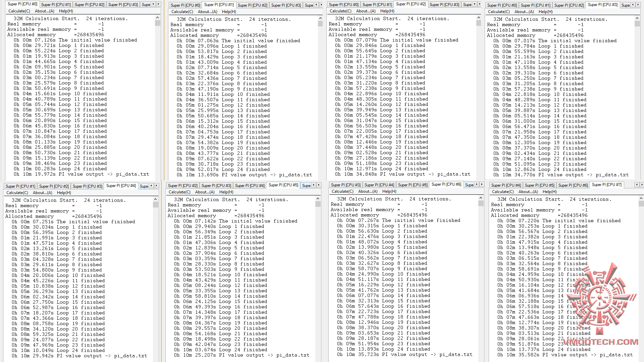Select CPU #6 tab in bottom-right window

573,185
